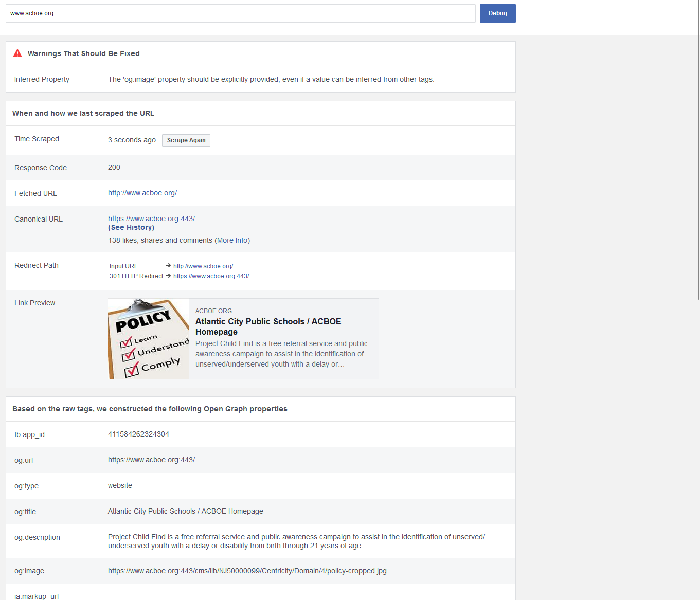Click the blue Debug button

tap(497, 13)
